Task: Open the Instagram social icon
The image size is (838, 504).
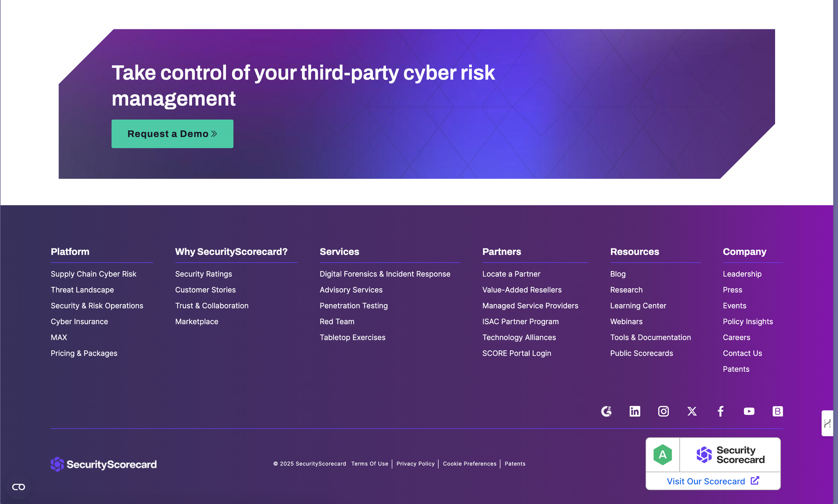Action: [663, 411]
